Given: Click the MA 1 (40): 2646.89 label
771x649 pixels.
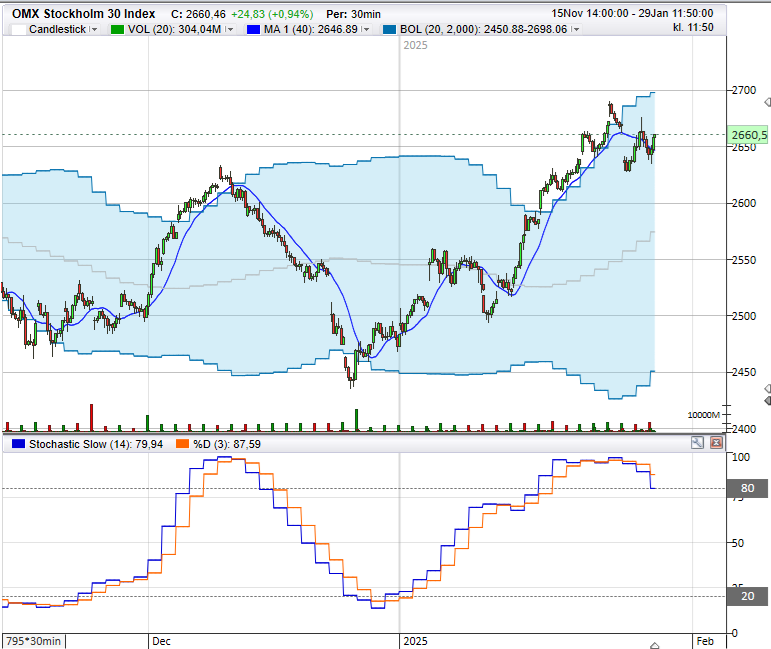Looking at the screenshot, I should 311,30.
